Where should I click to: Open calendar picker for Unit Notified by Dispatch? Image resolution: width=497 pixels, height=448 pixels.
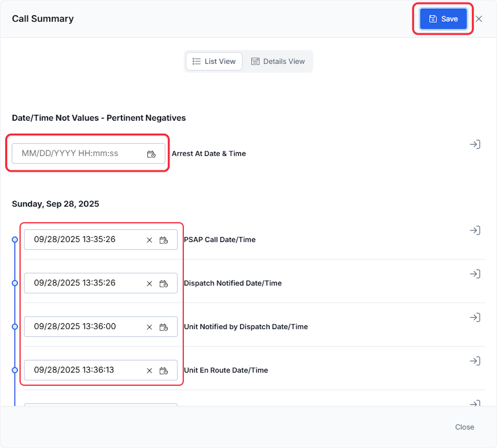tap(164, 327)
